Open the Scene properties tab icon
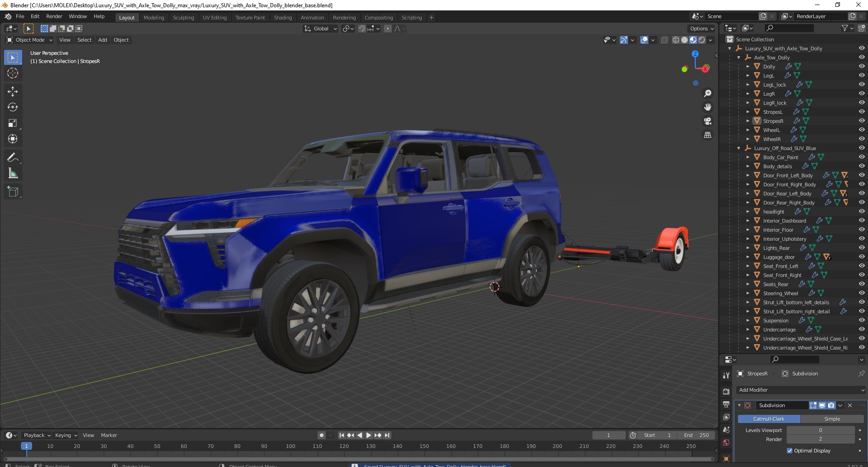Screen dimensions: 868x467 pyautogui.click(x=726, y=429)
